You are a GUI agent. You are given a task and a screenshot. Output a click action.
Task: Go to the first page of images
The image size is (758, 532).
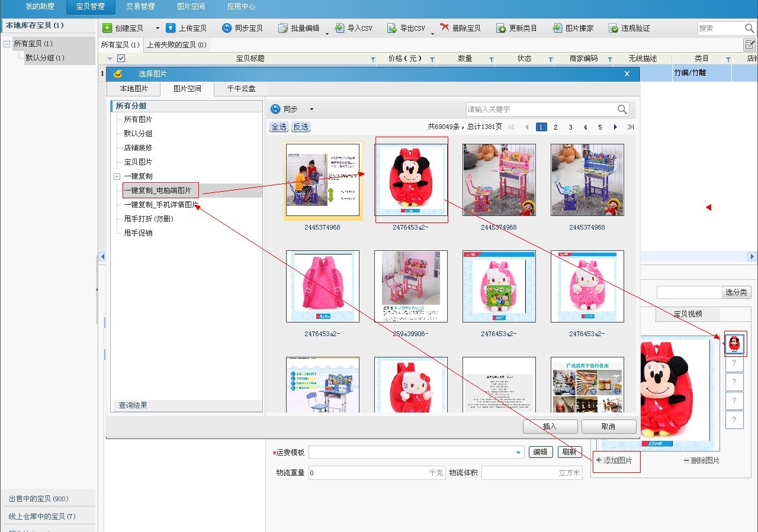point(512,127)
